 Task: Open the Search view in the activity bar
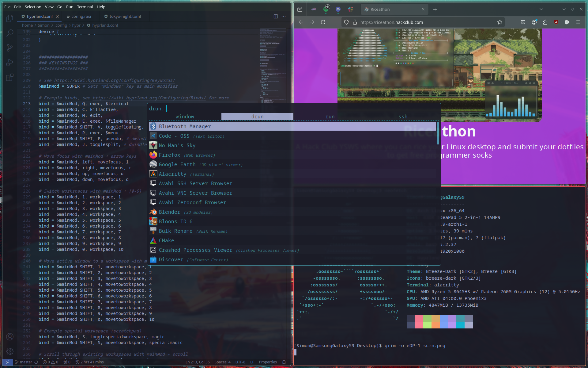(x=10, y=33)
